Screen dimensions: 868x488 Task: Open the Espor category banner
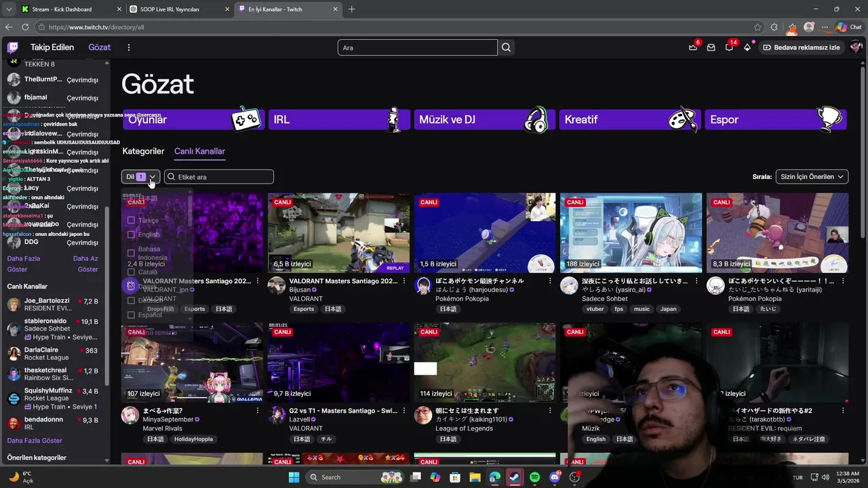click(x=776, y=119)
